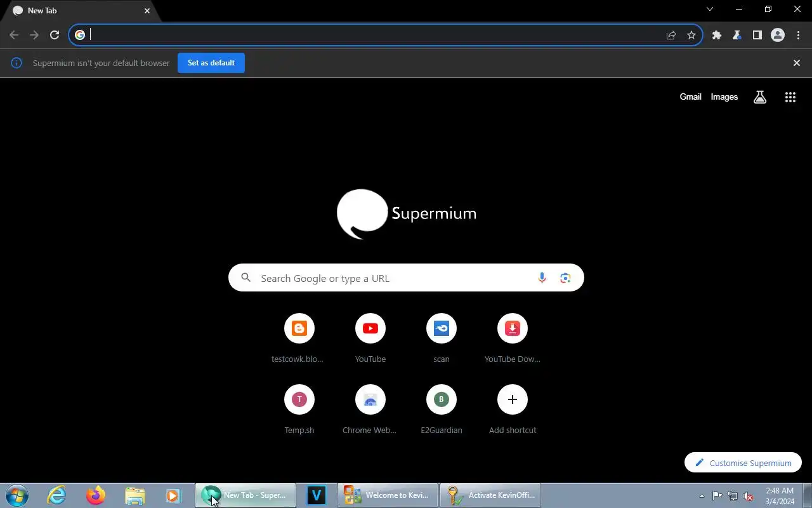Expand the tab search chevron
Viewport: 812px width, 508px height.
(710, 9)
